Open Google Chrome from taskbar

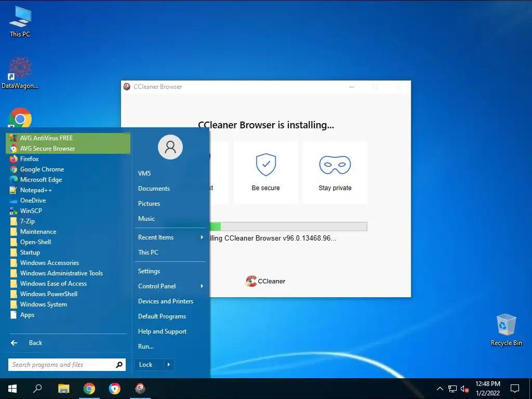[89, 389]
